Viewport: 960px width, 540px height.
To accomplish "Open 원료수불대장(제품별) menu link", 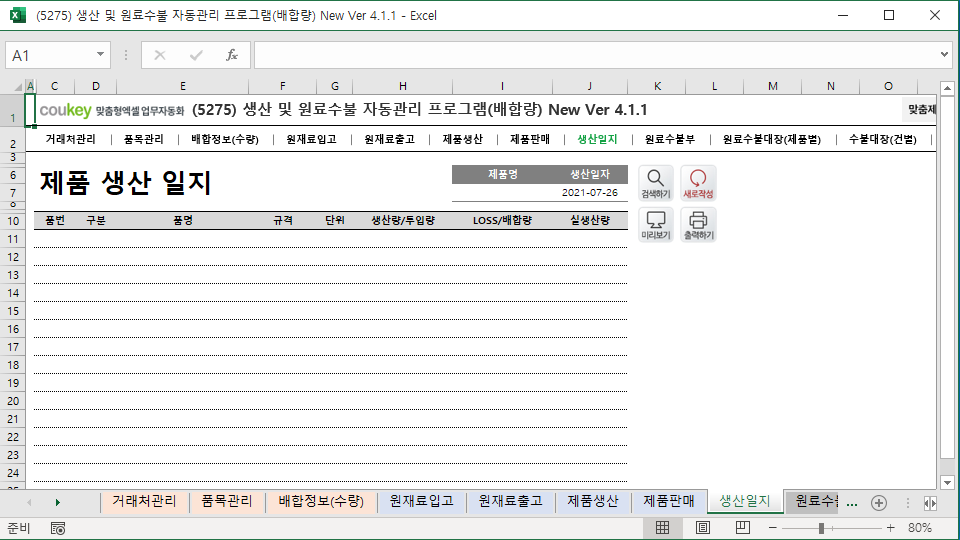I will (771, 140).
